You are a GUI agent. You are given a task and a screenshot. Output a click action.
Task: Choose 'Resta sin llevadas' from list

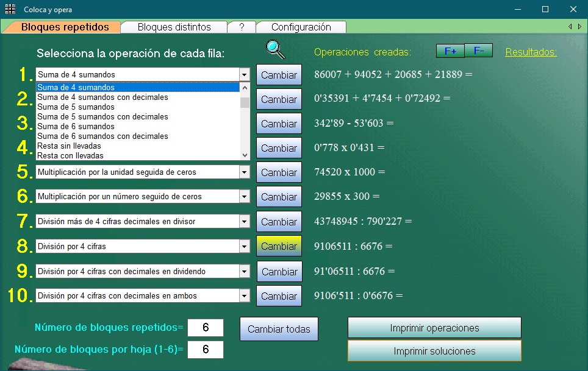(69, 146)
